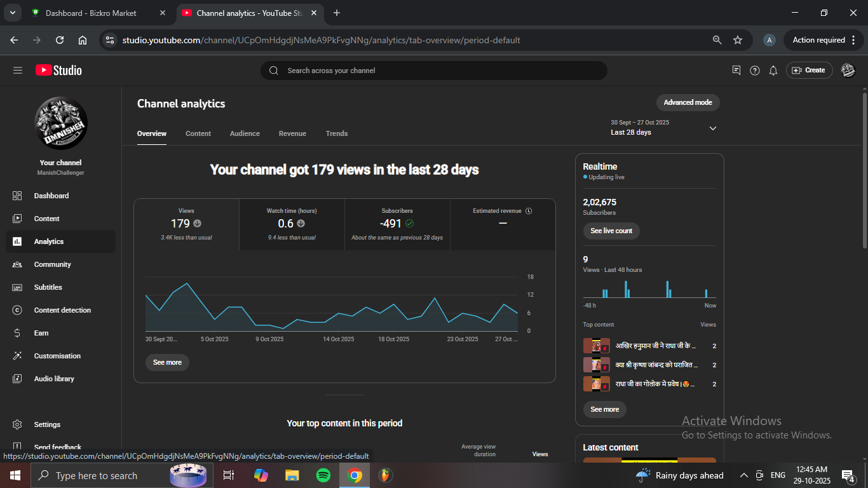The image size is (868, 488).
Task: Click the feedback icon beside the help icon
Action: point(736,71)
